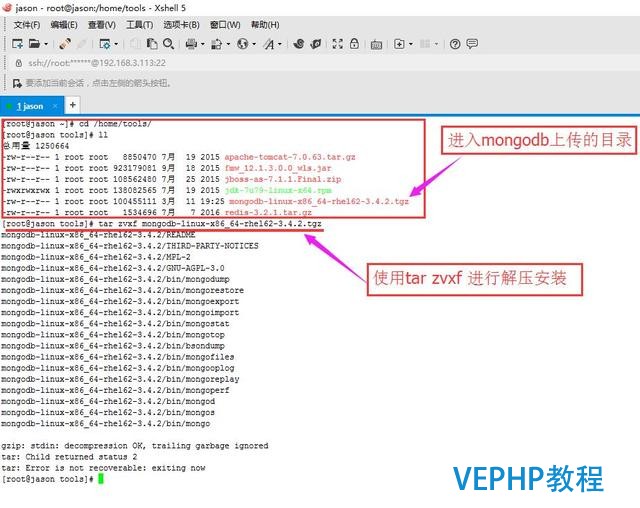Click the greyed-out Copy icon
This screenshot has height=508, width=640.
coord(135,44)
